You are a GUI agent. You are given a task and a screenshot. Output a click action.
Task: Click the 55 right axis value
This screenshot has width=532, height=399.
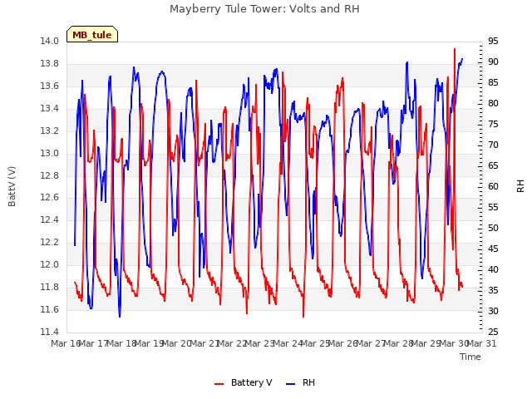point(493,207)
